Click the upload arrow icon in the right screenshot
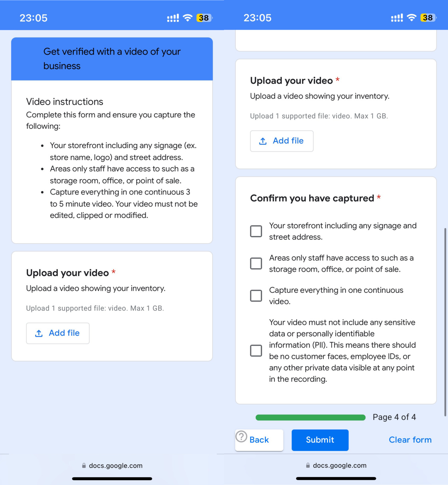Image resolution: width=448 pixels, height=485 pixels. point(263,141)
